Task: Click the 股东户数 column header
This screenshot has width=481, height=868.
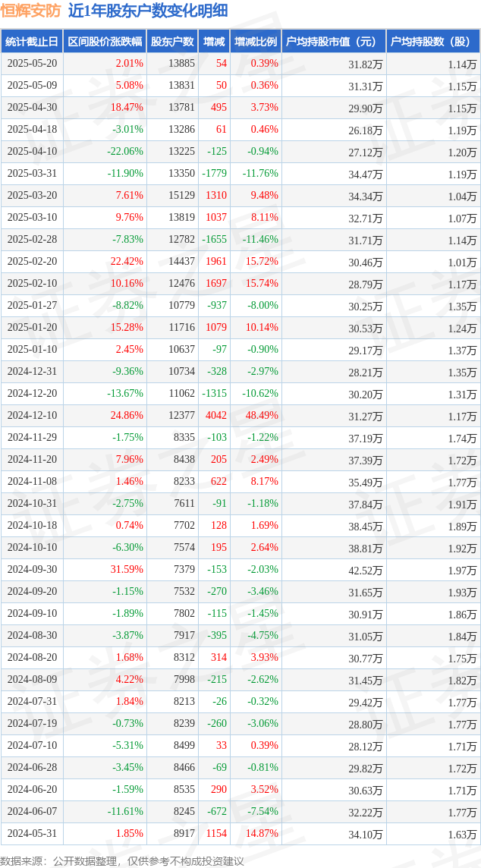Action: coord(172,42)
